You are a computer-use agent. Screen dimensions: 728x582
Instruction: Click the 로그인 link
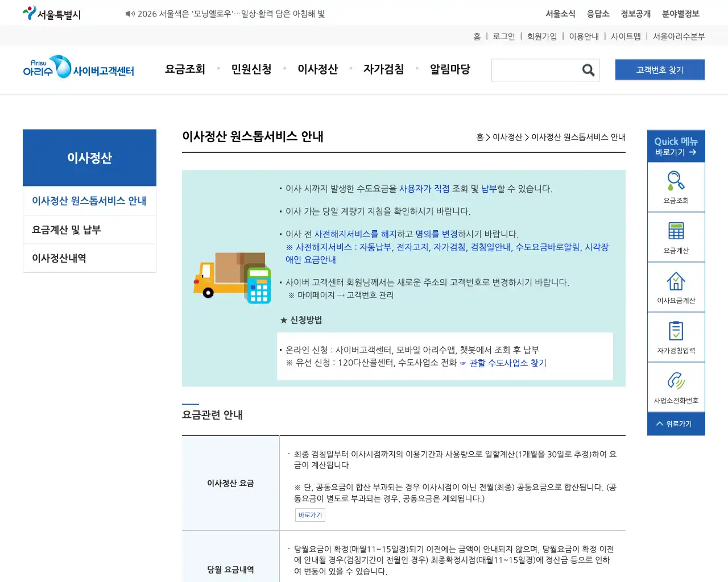click(503, 36)
